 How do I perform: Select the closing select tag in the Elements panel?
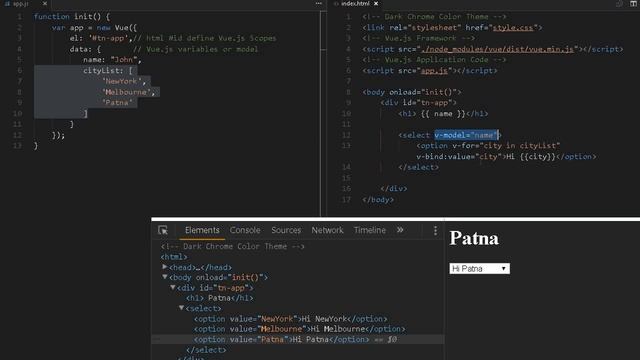pos(206,350)
